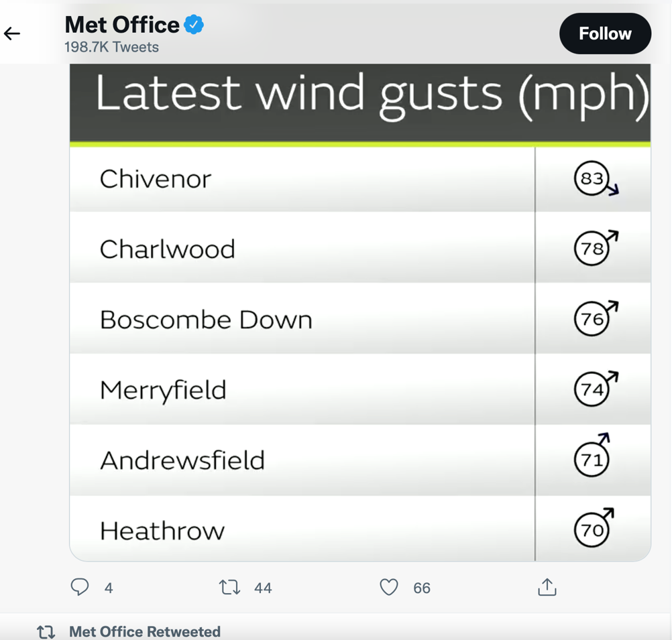Click the blue verified badge

click(194, 24)
